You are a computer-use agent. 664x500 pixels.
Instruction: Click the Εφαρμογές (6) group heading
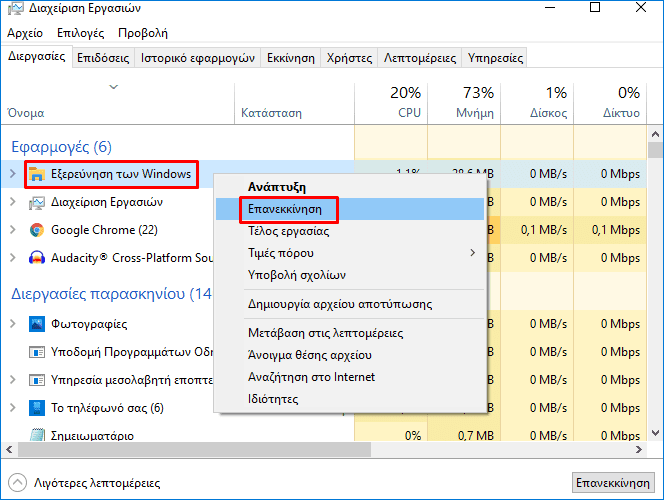[61, 147]
